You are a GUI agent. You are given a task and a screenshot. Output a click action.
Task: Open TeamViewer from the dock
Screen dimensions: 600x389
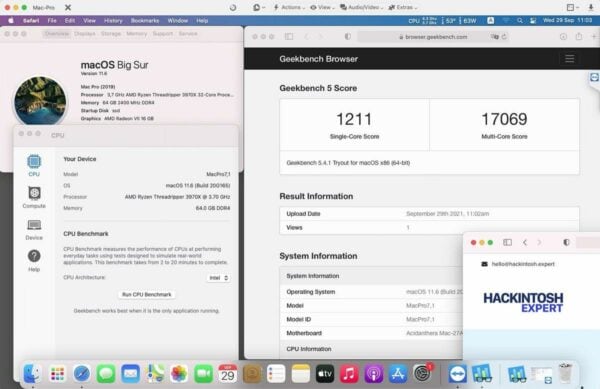pyautogui.click(x=457, y=374)
